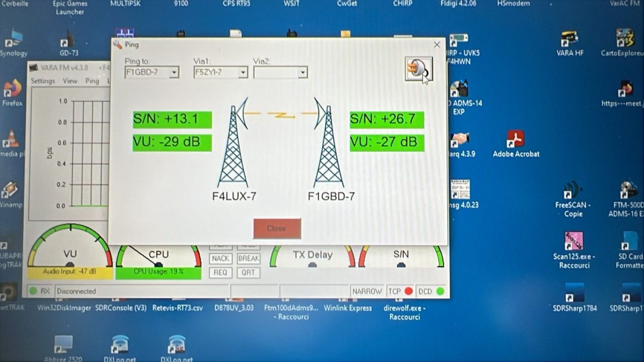Open View menu in VARA FM window

[70, 81]
